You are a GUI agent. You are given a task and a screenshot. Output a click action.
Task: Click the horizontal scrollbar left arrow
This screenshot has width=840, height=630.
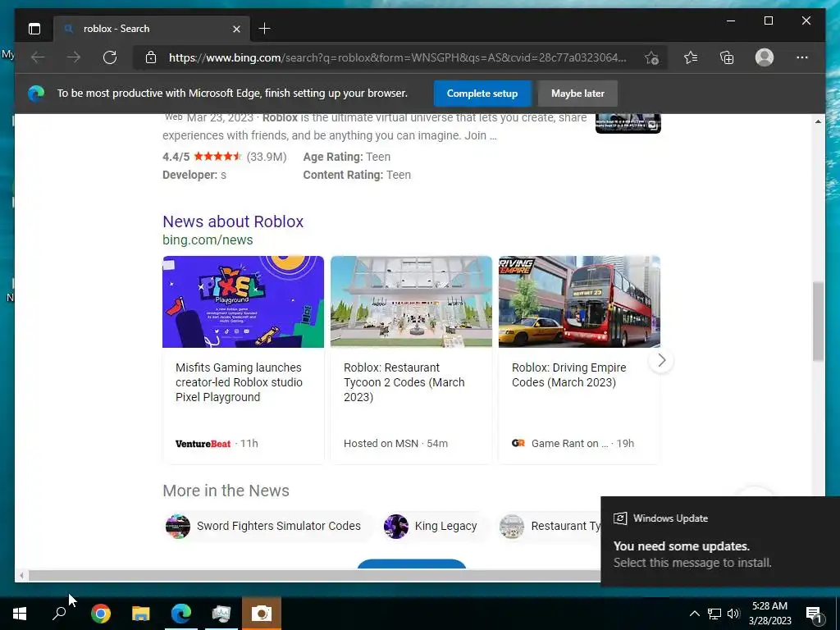pyautogui.click(x=21, y=576)
